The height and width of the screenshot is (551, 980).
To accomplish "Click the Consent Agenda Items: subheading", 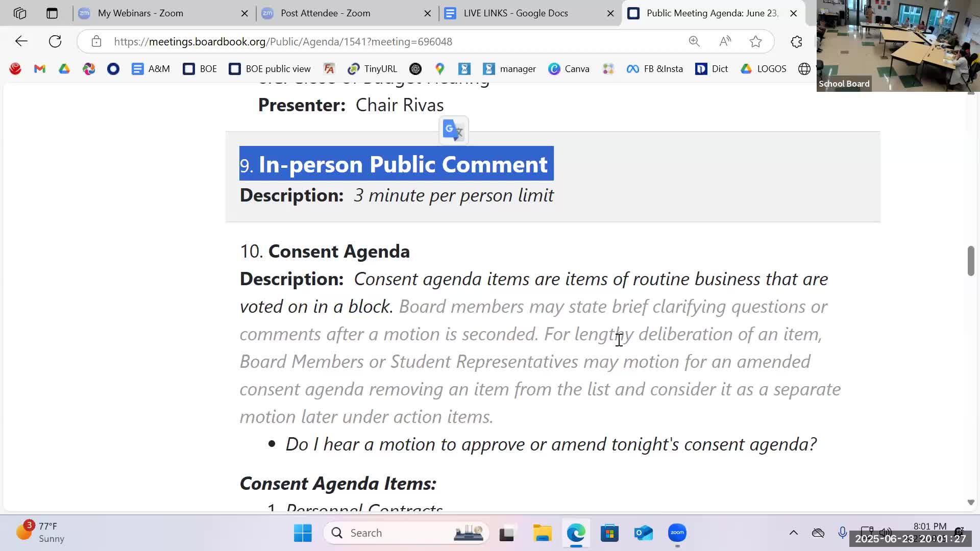I will coord(338,484).
